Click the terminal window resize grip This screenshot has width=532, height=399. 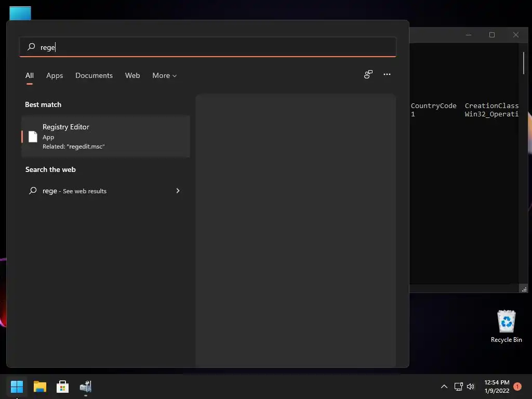(524, 289)
